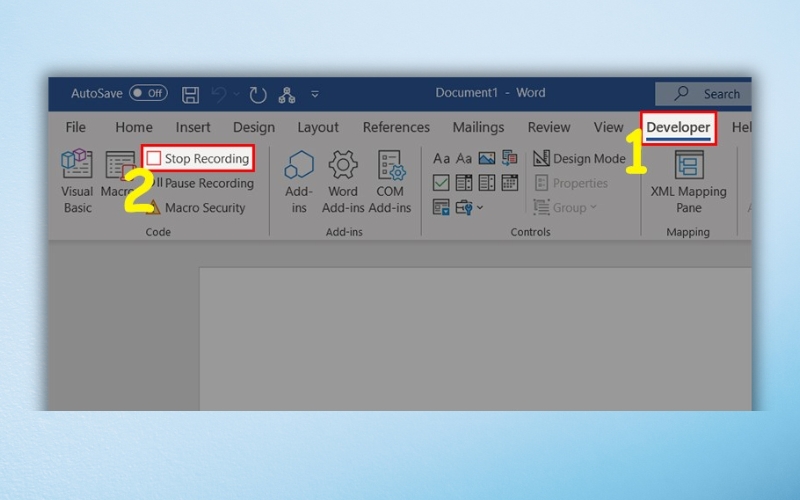
Task: Switch to the References tab
Action: 396,127
